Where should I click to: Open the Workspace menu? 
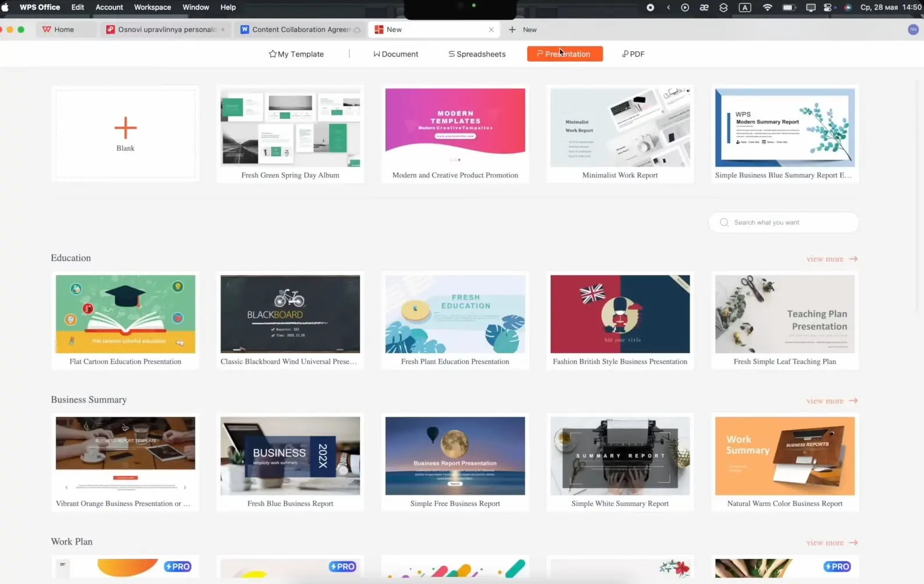(152, 7)
